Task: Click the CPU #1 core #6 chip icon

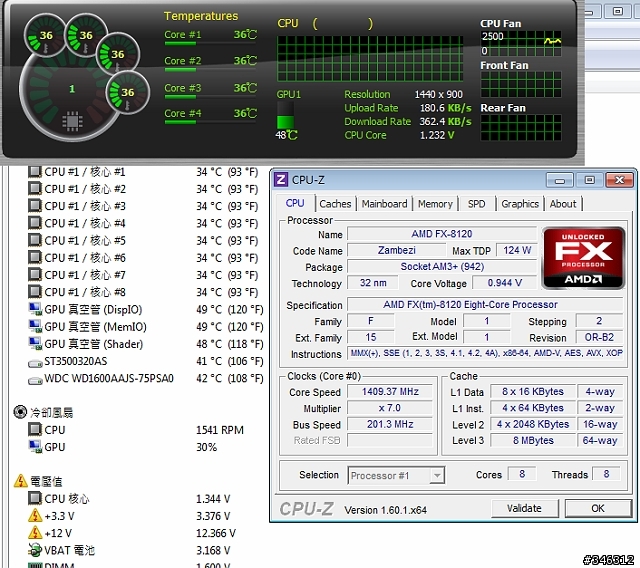Action: 35,257
